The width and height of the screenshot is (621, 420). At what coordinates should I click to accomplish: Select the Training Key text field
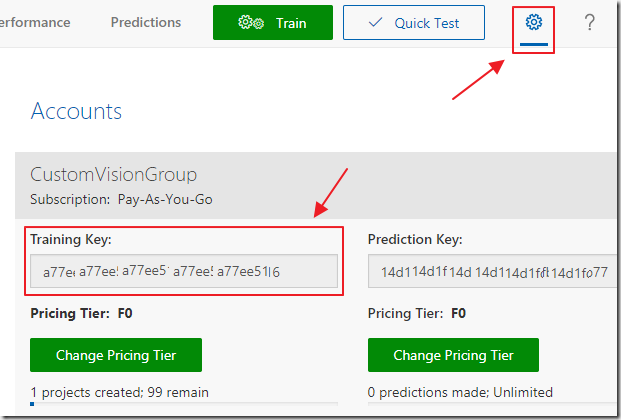coord(184,271)
